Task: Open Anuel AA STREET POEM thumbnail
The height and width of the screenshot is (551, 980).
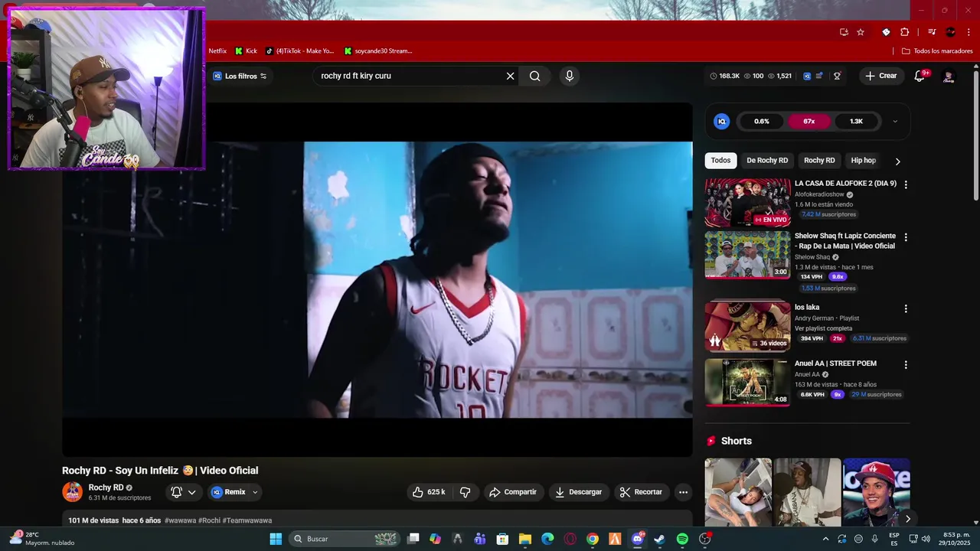Action: pyautogui.click(x=747, y=382)
